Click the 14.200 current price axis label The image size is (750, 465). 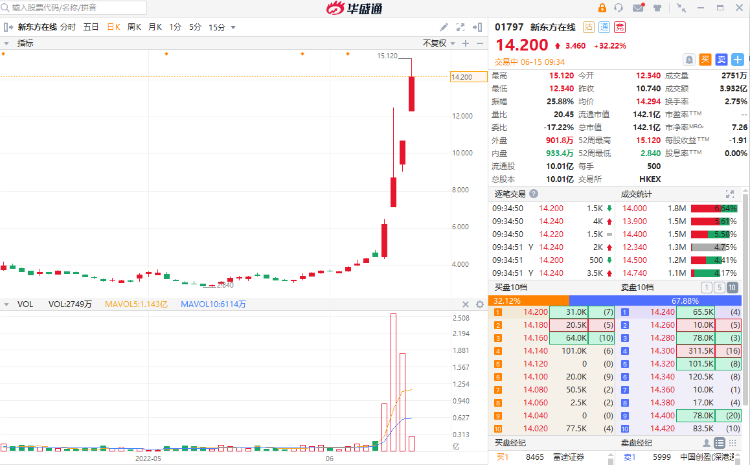pyautogui.click(x=469, y=77)
